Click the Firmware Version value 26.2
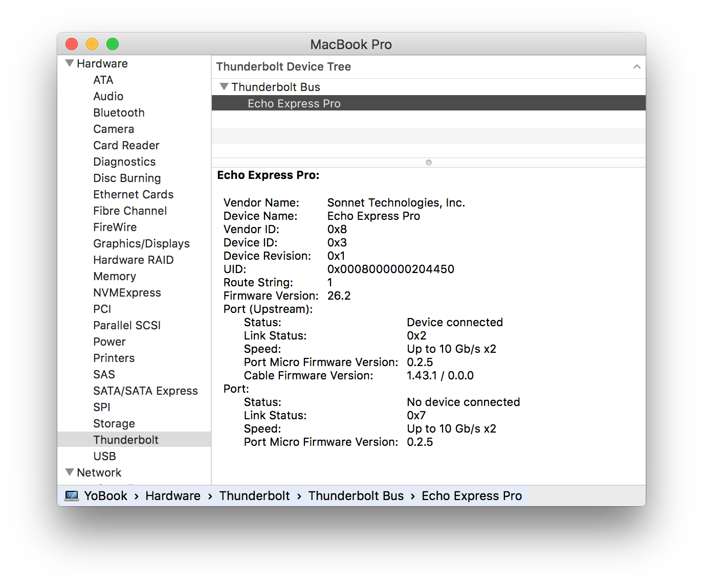The image size is (703, 588). (x=339, y=296)
